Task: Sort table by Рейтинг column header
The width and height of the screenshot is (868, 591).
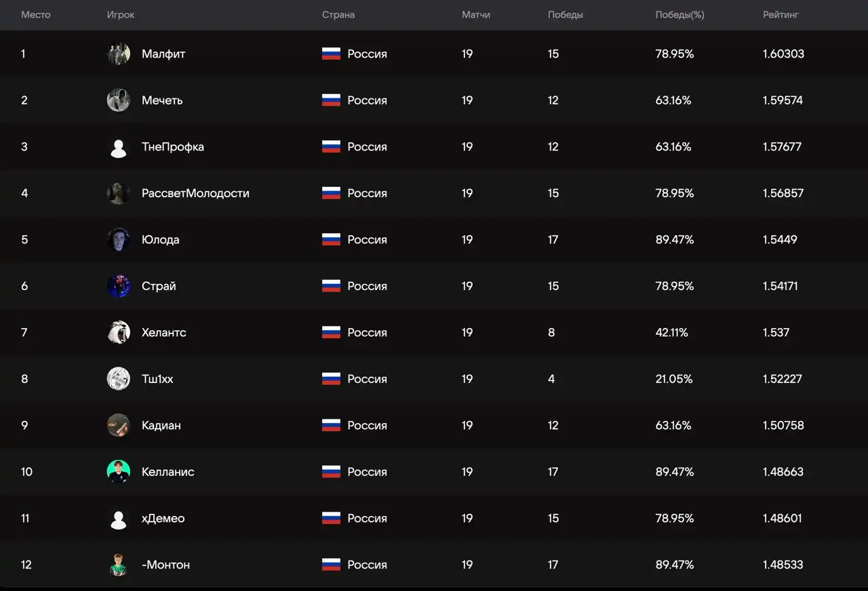Action: point(781,15)
